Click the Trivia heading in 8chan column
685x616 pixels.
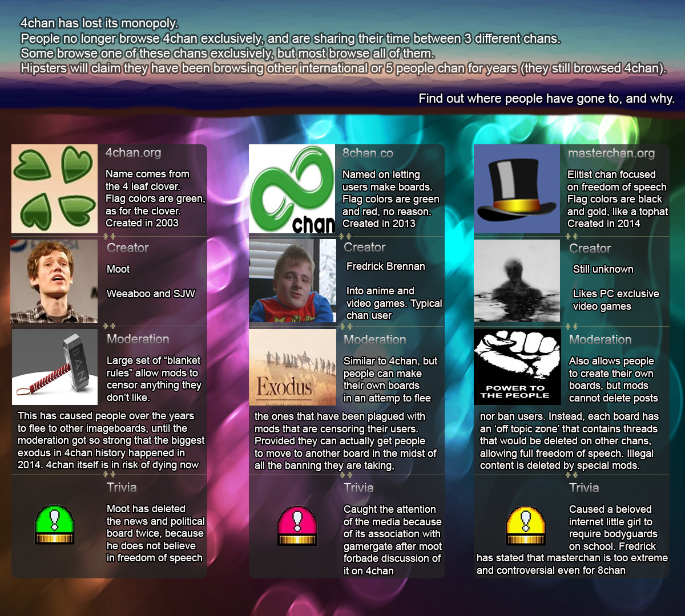point(358,488)
